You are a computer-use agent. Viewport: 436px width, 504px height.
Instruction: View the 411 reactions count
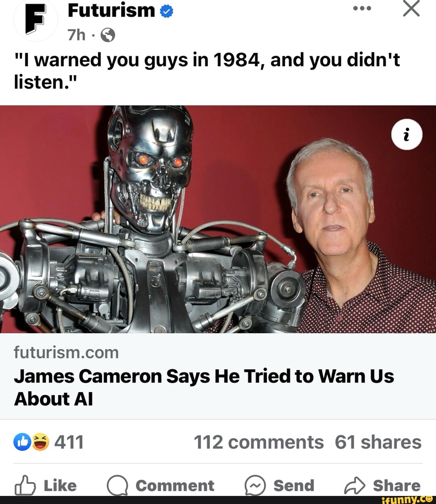pyautogui.click(x=69, y=442)
